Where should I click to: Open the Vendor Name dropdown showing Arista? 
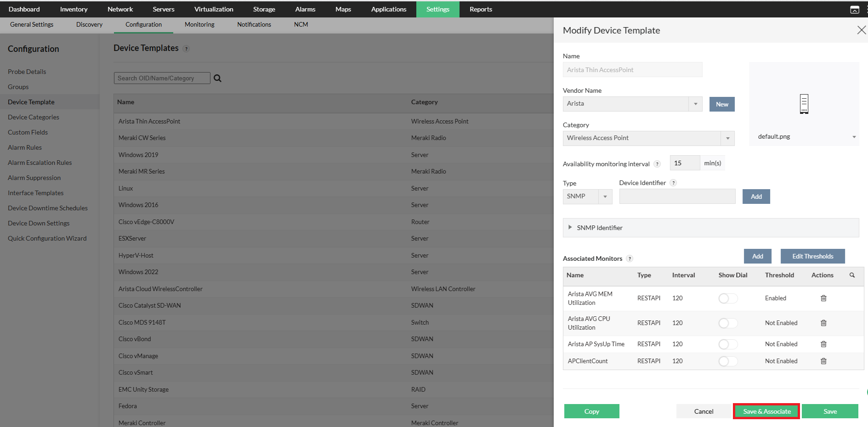click(632, 104)
